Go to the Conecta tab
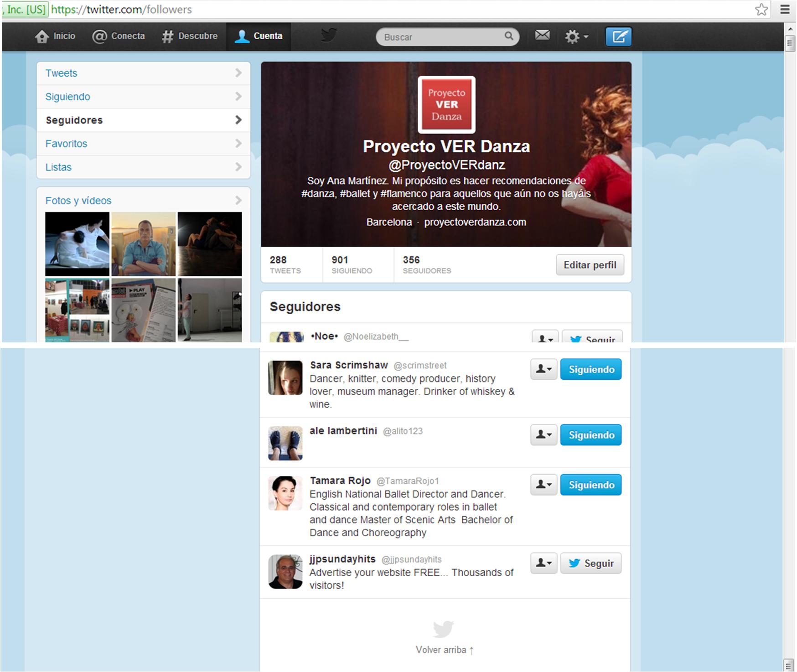This screenshot has height=672, width=797. (x=119, y=36)
